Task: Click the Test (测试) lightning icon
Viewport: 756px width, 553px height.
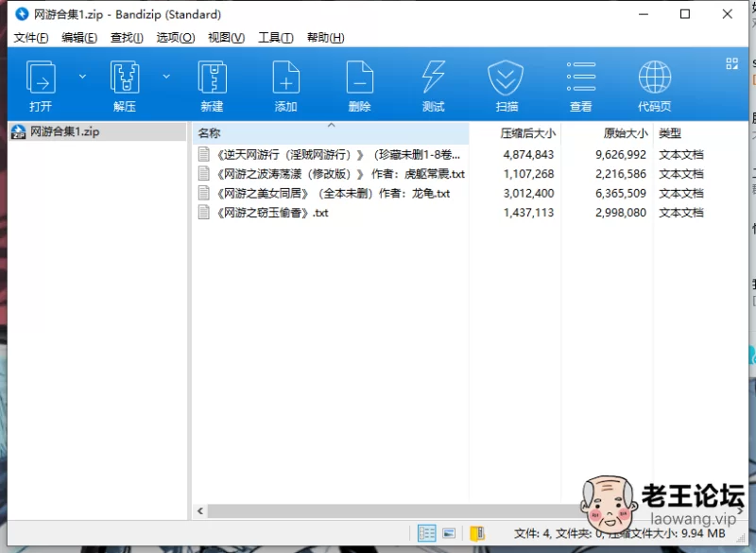Action: (x=434, y=78)
